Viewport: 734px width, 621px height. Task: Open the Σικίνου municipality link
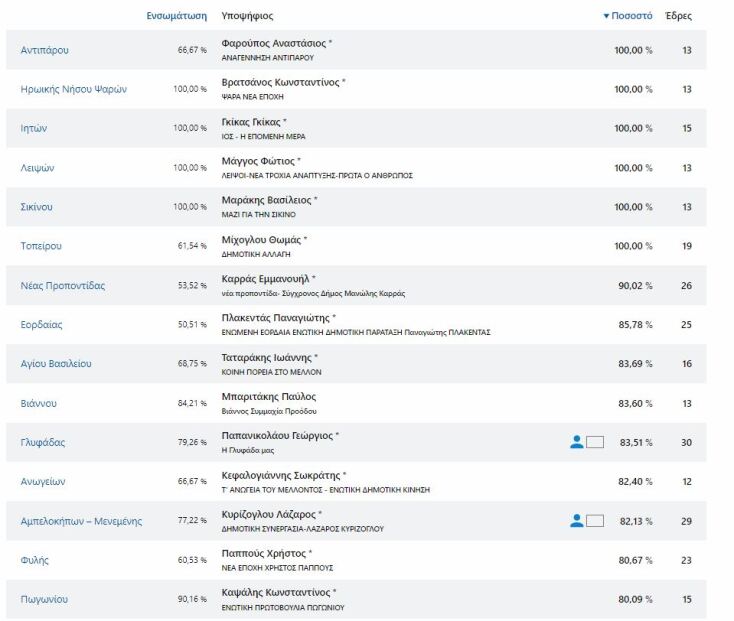point(37,207)
